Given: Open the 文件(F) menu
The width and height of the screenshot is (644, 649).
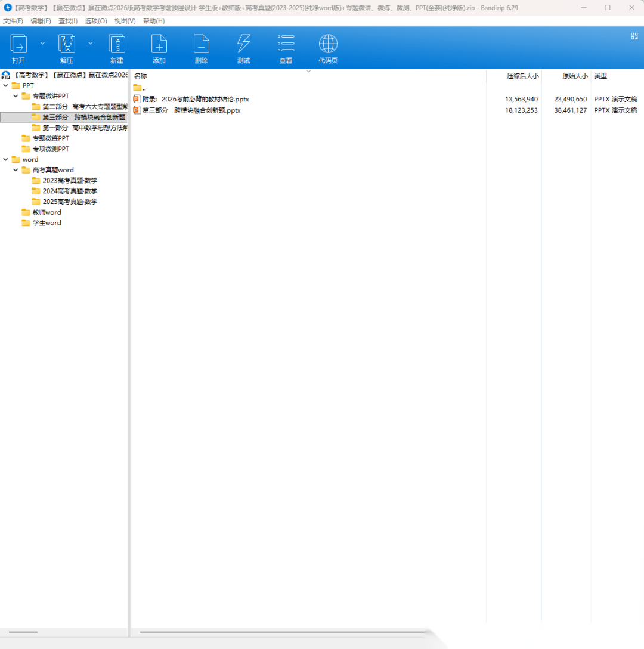Looking at the screenshot, I should pyautogui.click(x=13, y=21).
